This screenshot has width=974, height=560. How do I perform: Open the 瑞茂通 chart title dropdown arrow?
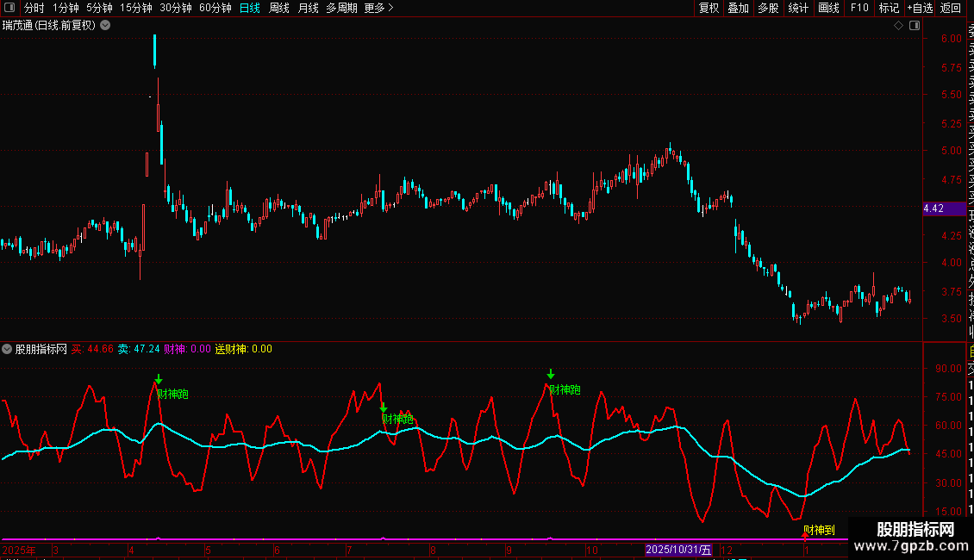[x=106, y=26]
